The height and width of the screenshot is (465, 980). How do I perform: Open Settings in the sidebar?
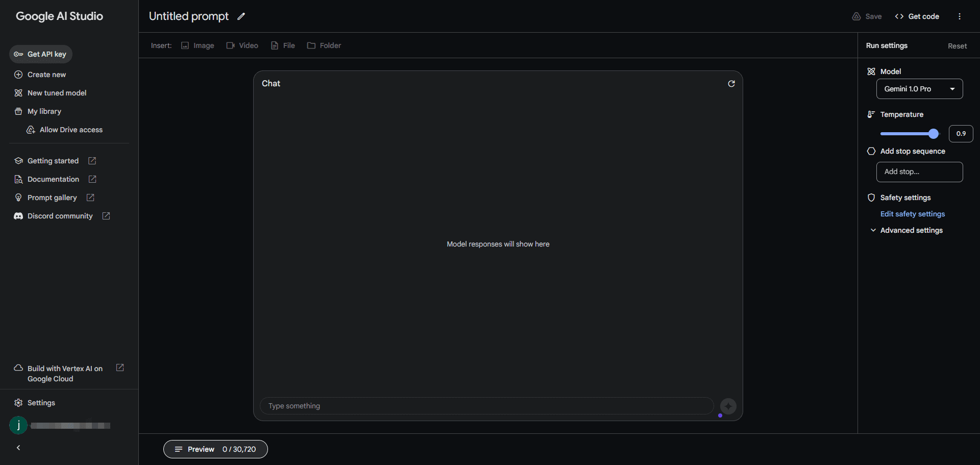(x=41, y=403)
